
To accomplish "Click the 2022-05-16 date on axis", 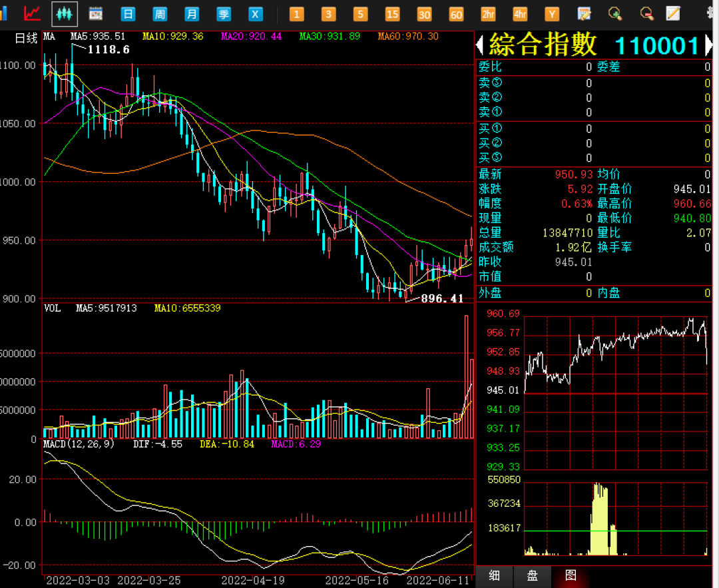I will 357,580.
